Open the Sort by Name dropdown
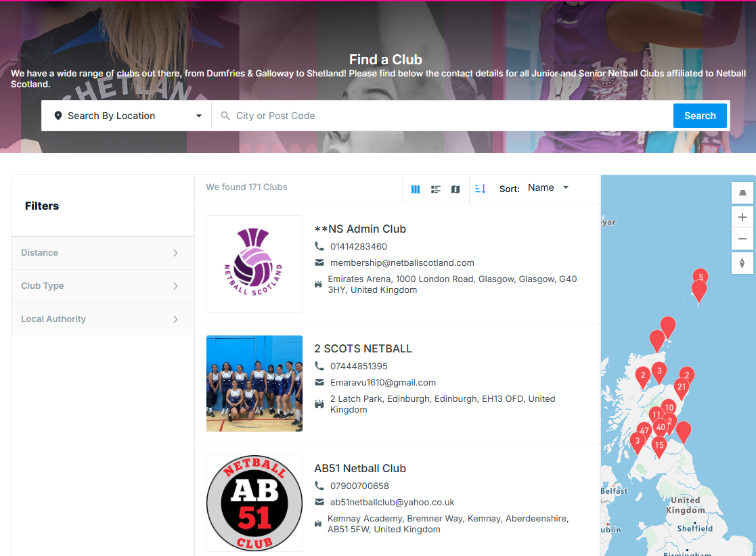 coord(548,188)
